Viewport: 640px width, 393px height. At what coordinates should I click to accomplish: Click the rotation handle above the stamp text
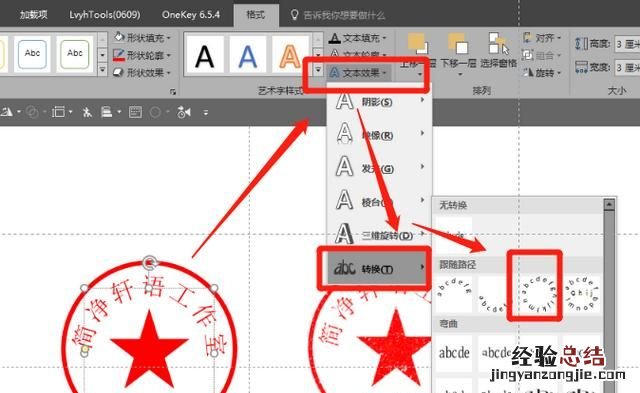point(150,263)
